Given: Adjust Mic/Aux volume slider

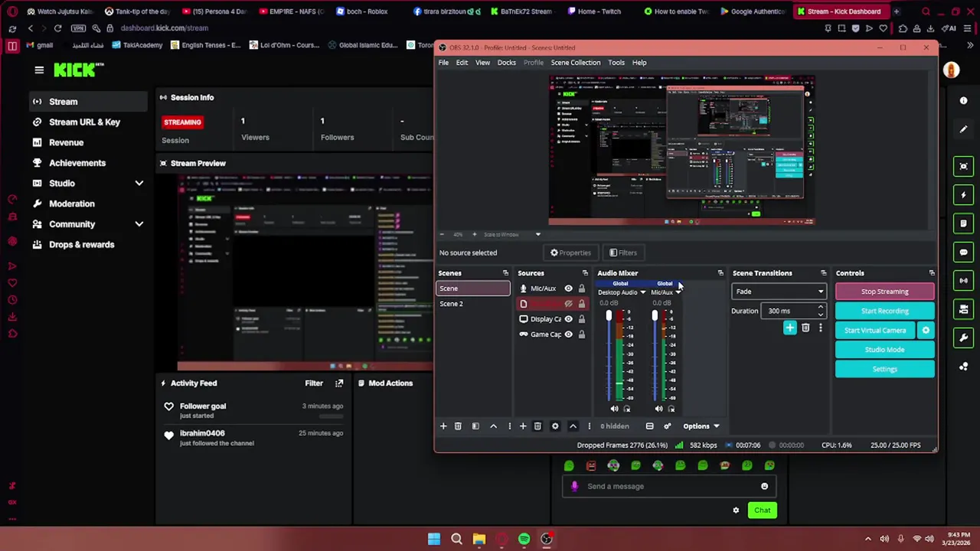Looking at the screenshot, I should tap(655, 315).
